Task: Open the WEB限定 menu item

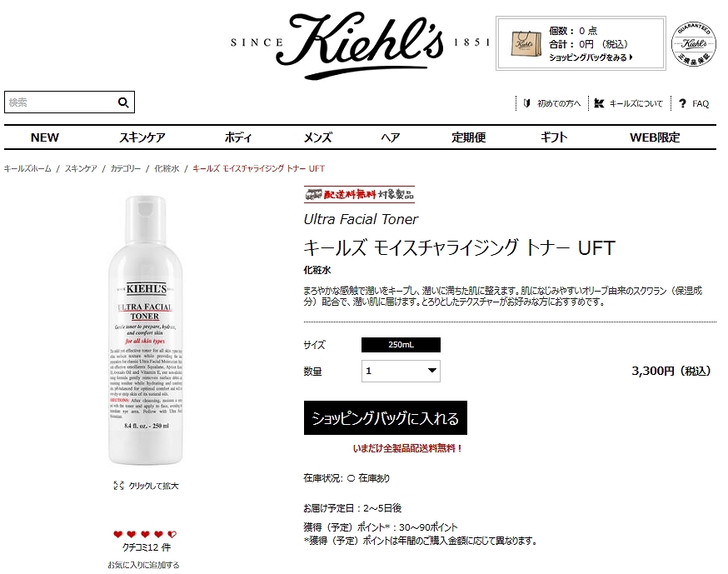Action: tap(655, 137)
